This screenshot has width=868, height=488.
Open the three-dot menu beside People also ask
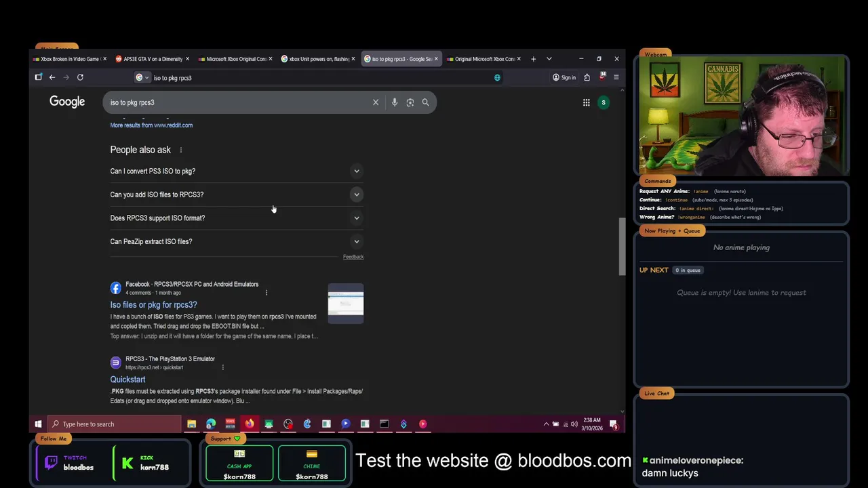click(181, 150)
